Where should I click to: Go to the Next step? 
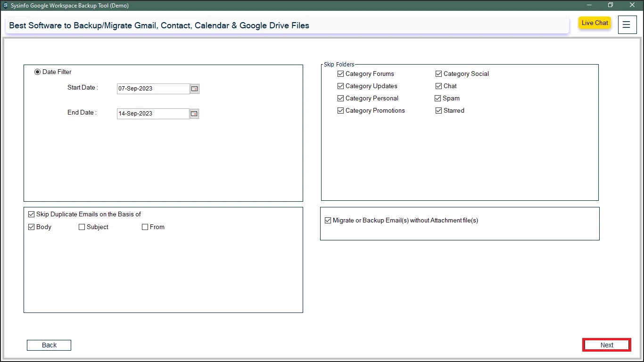606,345
